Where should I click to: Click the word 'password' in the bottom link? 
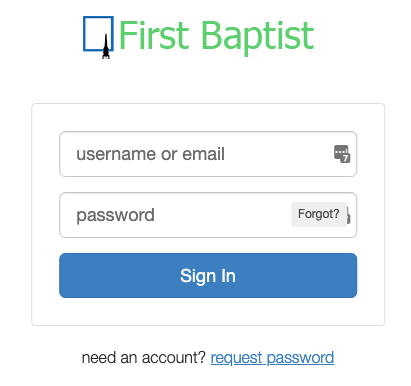pos(300,359)
